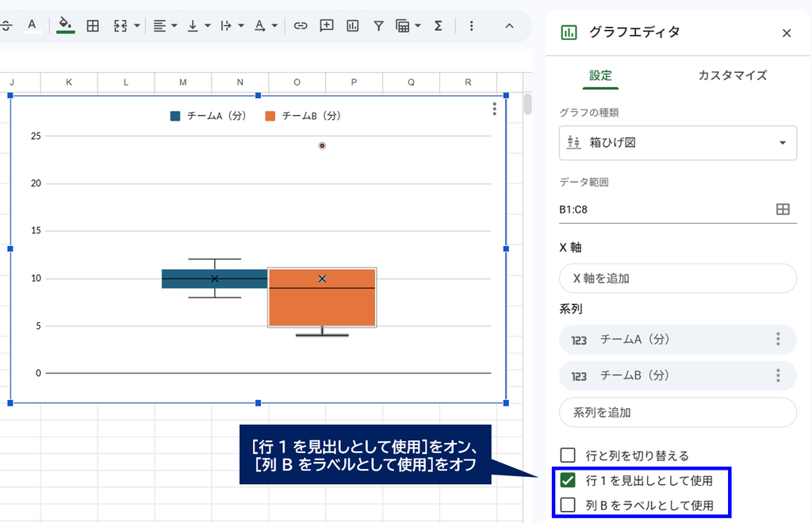
Task: Open the 箱ひげ図 chart type dropdown
Action: click(678, 143)
